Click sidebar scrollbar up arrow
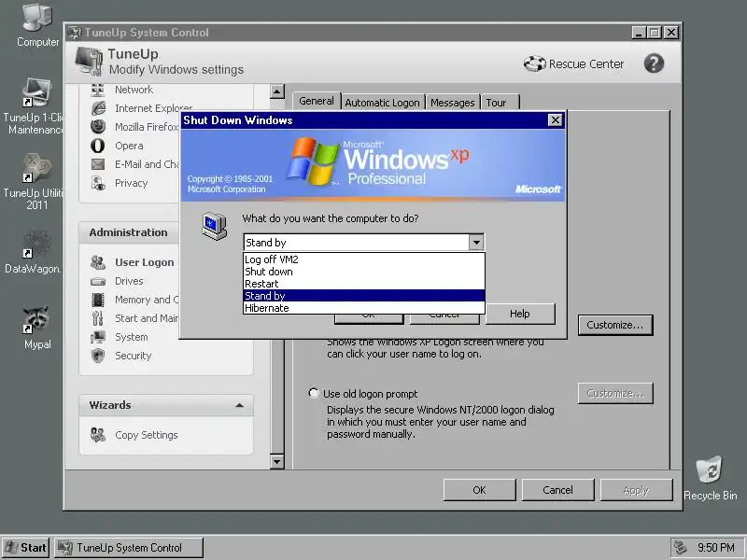The image size is (747, 560). 276,91
